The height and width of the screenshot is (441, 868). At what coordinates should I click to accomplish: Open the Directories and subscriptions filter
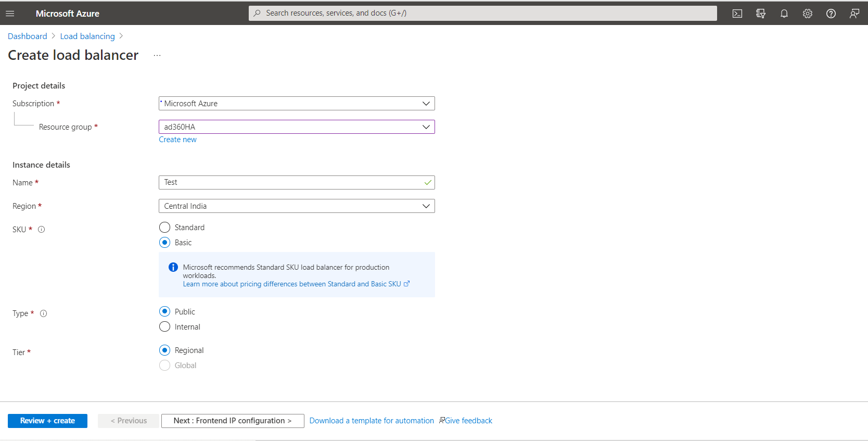coord(761,14)
